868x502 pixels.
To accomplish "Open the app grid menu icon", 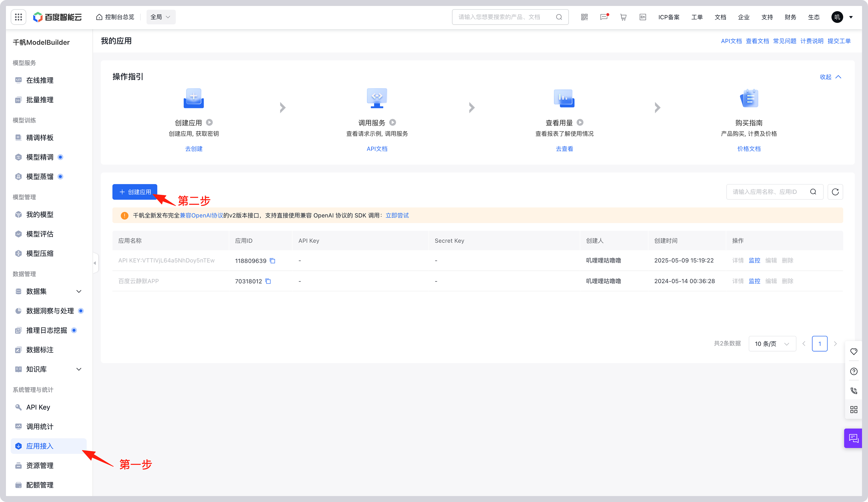I will pos(19,17).
